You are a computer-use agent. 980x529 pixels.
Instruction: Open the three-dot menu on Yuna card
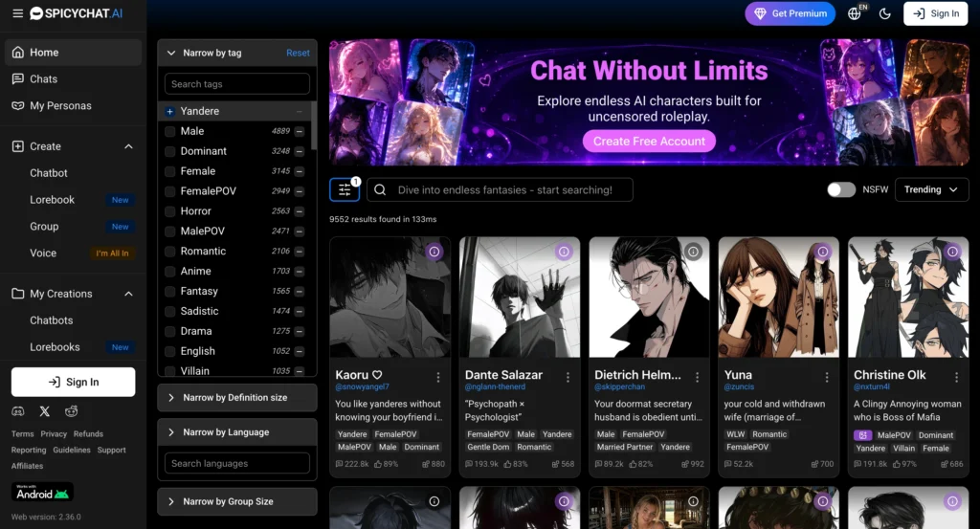[827, 377]
